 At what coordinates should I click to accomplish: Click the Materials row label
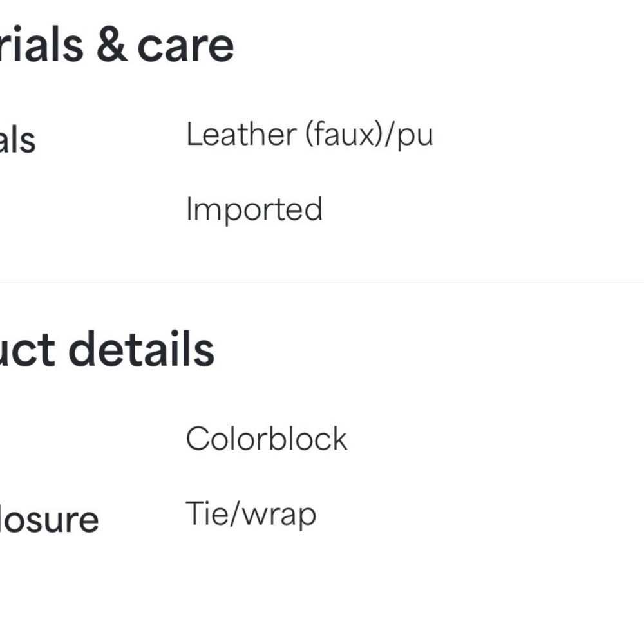click(x=17, y=140)
